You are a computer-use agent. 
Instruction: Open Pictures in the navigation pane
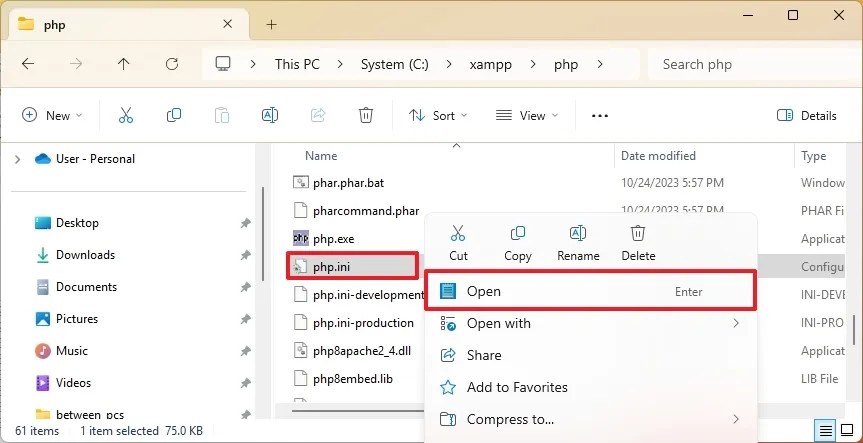click(77, 319)
